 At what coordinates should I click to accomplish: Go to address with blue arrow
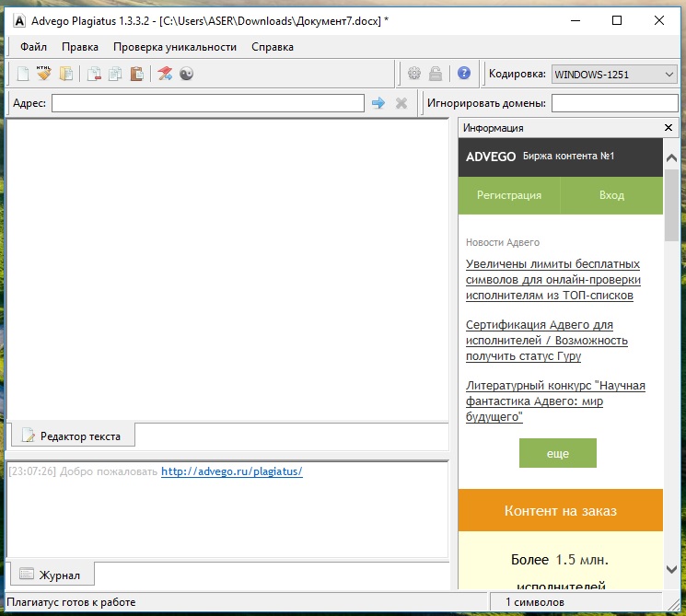378,103
